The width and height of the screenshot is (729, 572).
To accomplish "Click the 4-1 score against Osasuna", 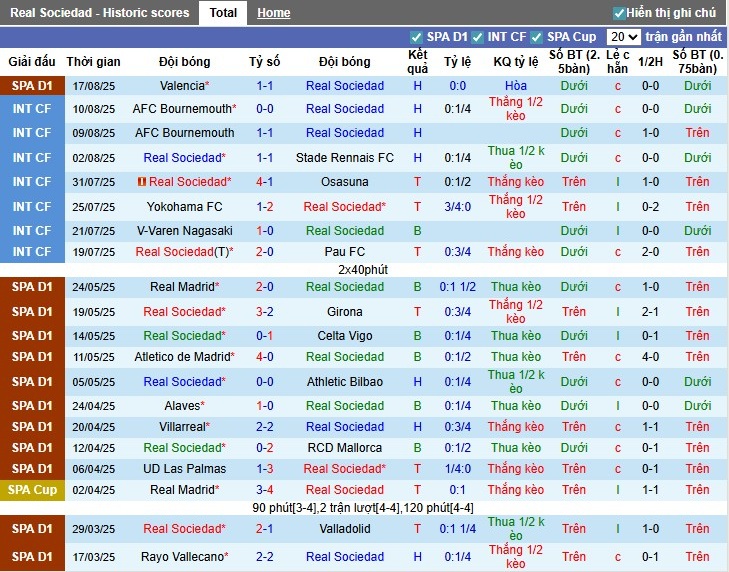I will 265,182.
